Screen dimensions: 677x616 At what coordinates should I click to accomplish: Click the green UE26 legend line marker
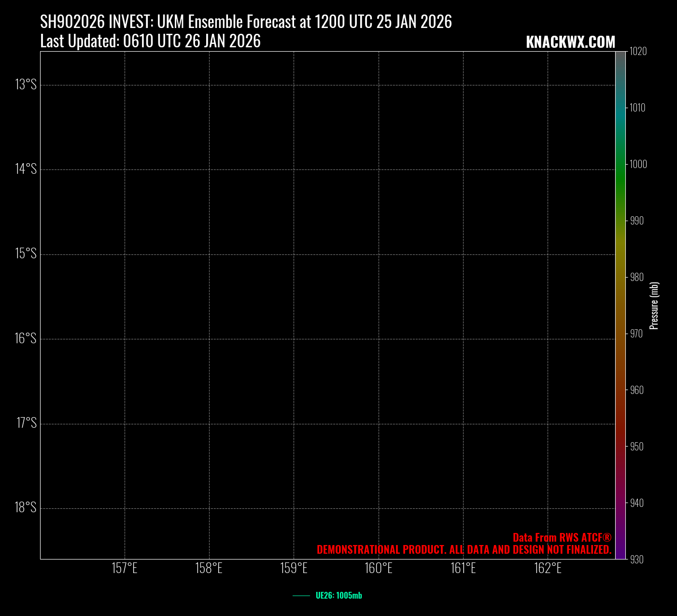[x=301, y=596]
